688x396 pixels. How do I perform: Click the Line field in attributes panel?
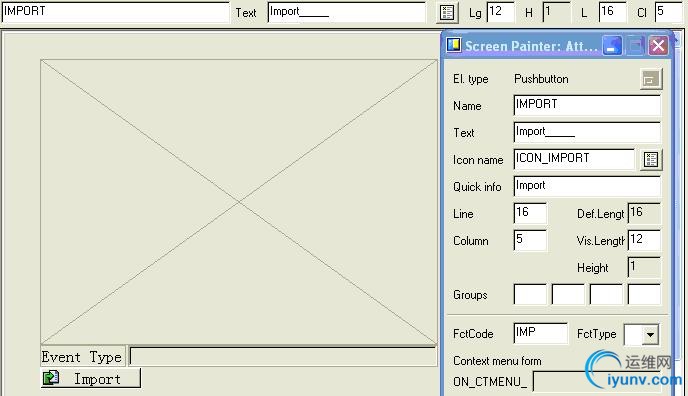[x=530, y=214]
